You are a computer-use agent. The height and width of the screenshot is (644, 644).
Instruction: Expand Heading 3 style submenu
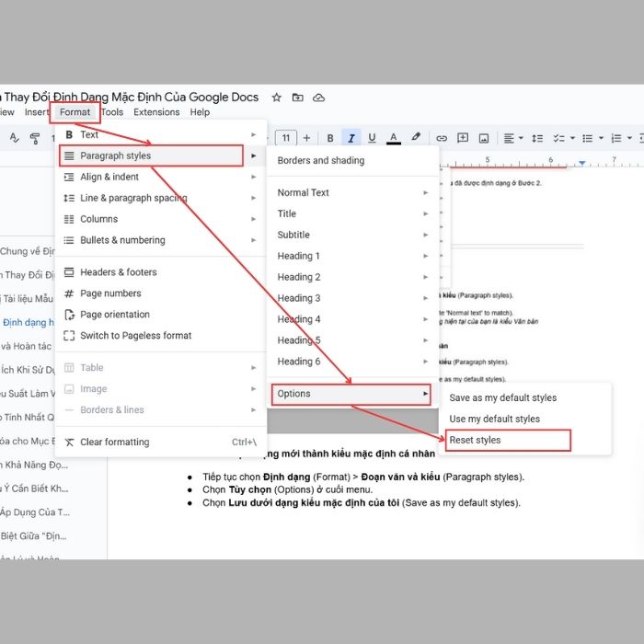(352, 298)
